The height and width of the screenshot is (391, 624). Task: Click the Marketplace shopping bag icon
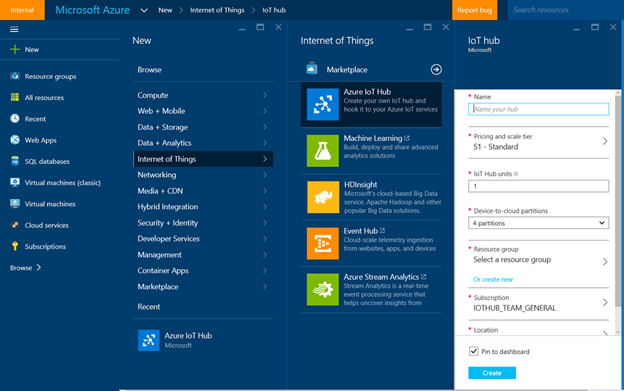(312, 69)
